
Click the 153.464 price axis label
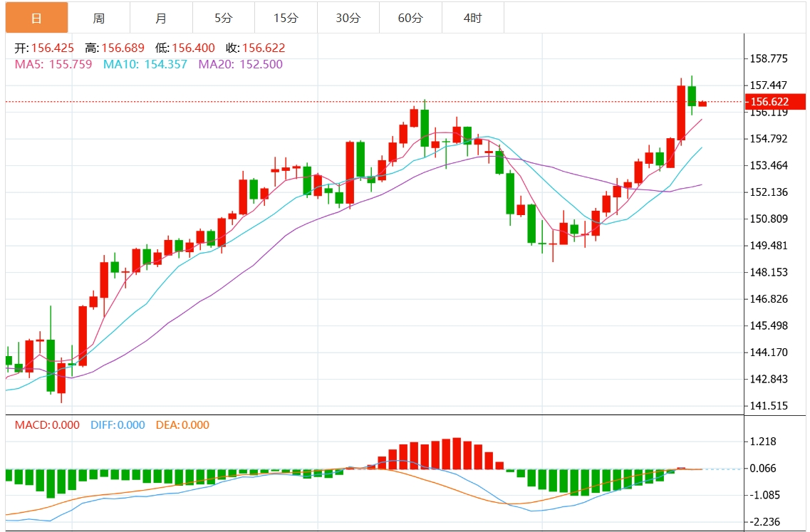pos(769,165)
